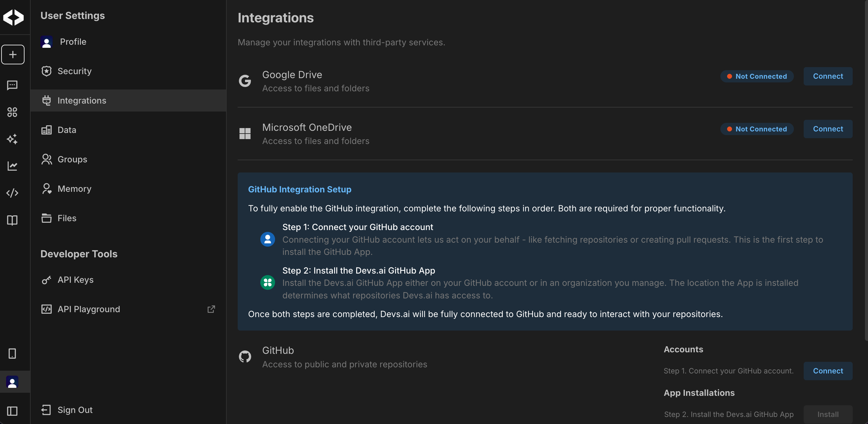The height and width of the screenshot is (424, 868).
Task: Collapse the sidebar with the panel toggle icon
Action: tap(13, 411)
